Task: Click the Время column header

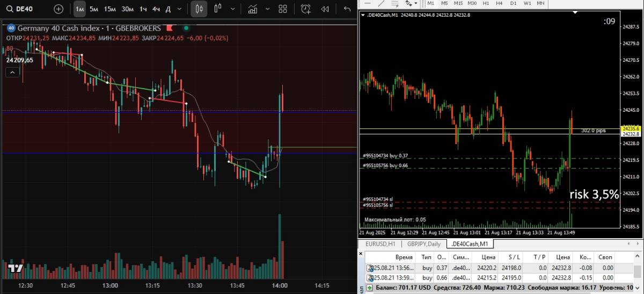Action: point(404,257)
